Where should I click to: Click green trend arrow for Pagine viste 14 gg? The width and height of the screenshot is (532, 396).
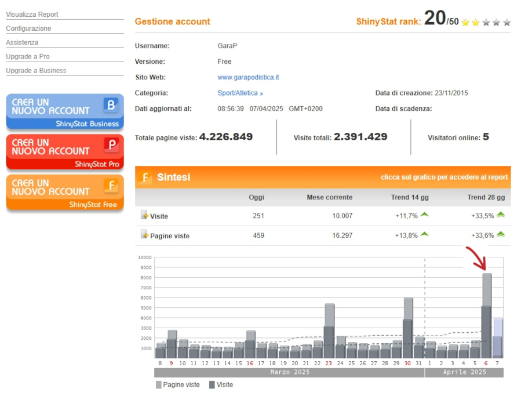point(424,234)
